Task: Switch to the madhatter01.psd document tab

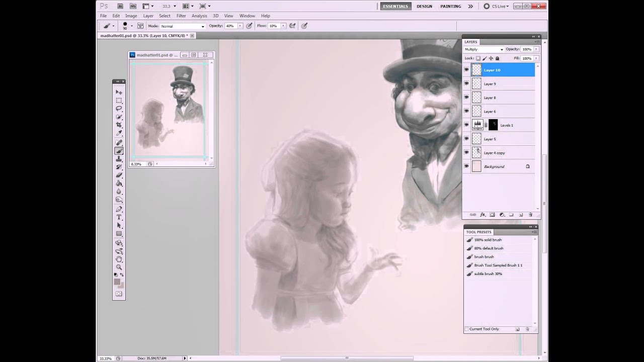Action: pyautogui.click(x=147, y=36)
